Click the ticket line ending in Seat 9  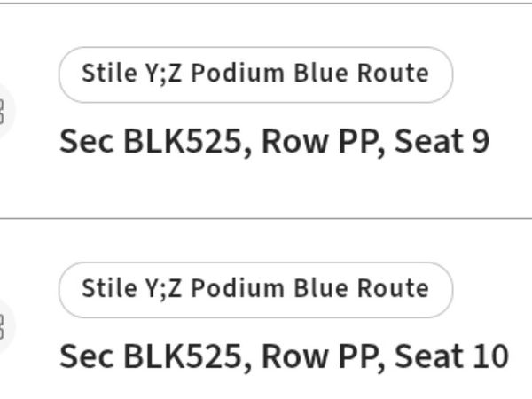coord(274,142)
